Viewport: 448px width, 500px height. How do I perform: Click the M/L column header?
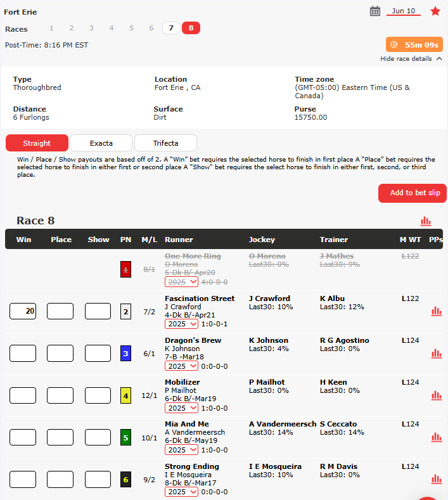149,240
